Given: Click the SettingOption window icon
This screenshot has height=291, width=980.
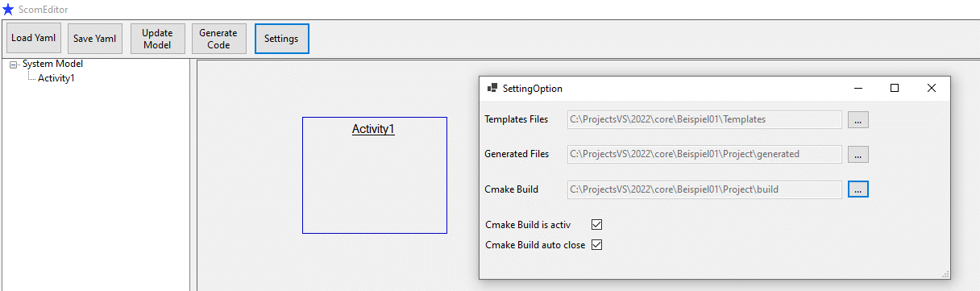Looking at the screenshot, I should (492, 89).
